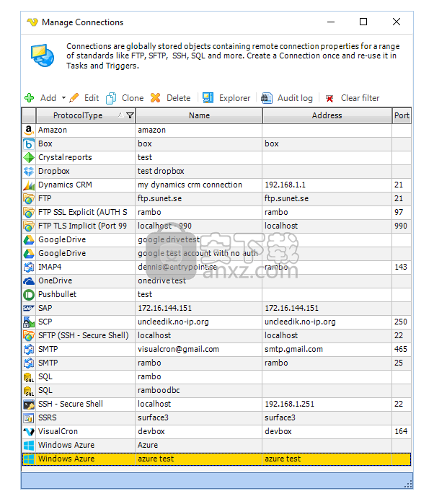
Task: Click the 'surface3' address cell
Action: point(327,417)
